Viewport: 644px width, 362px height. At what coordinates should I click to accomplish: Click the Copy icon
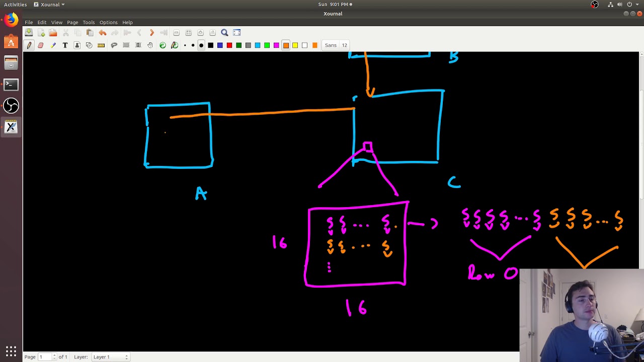click(x=77, y=33)
